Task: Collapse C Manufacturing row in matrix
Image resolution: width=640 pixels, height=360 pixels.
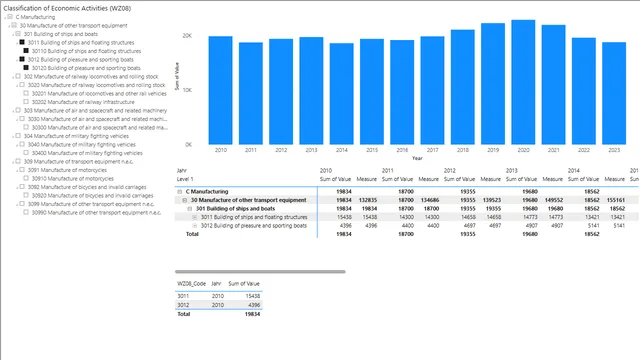Action: point(179,191)
